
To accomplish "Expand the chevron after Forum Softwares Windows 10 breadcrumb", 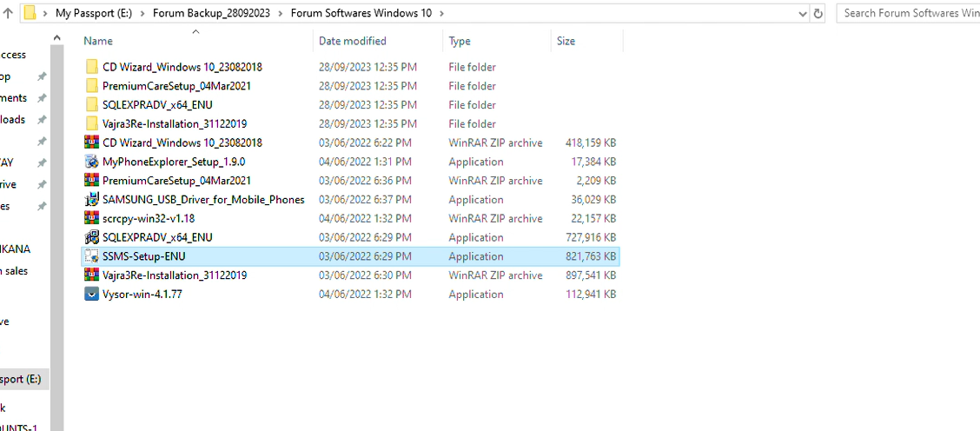I will (x=442, y=13).
